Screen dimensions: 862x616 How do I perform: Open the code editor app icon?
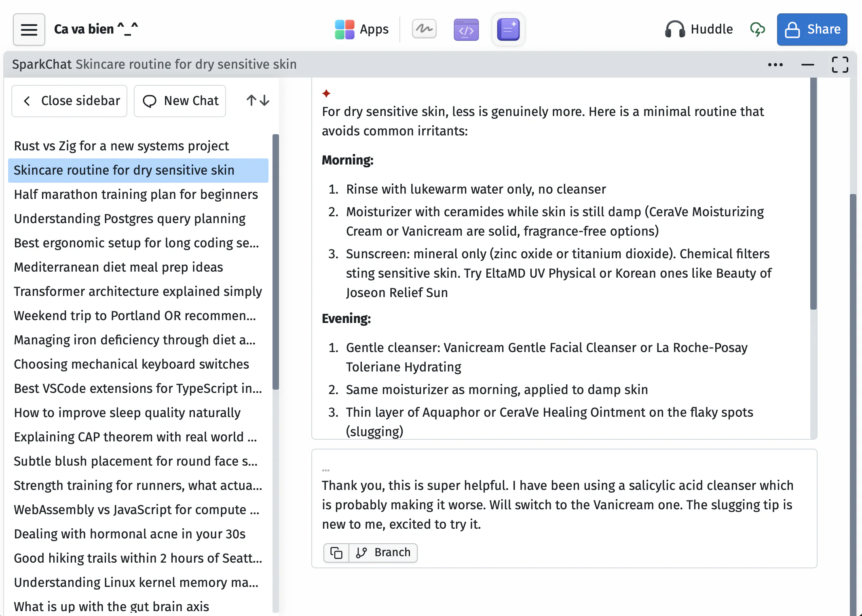(466, 30)
